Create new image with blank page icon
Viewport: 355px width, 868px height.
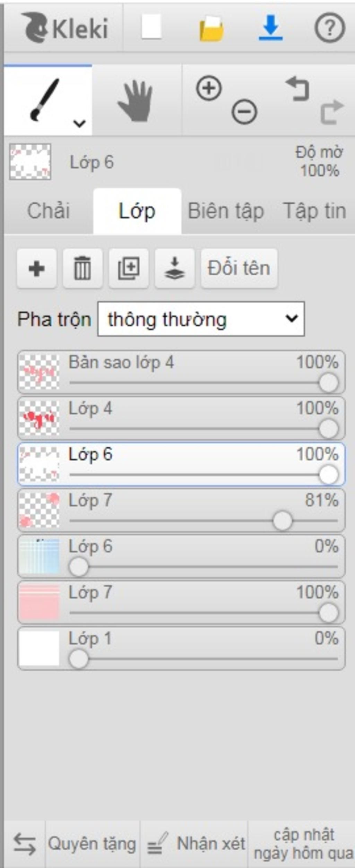(x=151, y=27)
